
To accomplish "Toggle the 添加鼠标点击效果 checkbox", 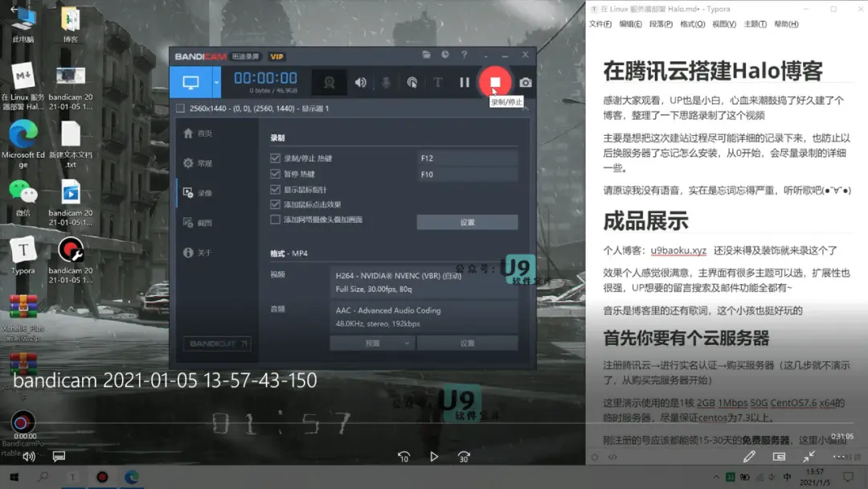I will [x=275, y=204].
